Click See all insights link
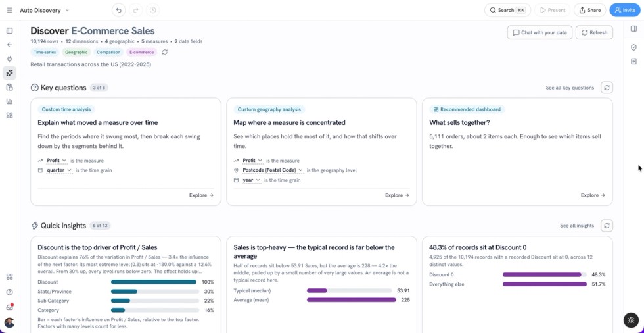Image resolution: width=644 pixels, height=333 pixels. click(577, 226)
